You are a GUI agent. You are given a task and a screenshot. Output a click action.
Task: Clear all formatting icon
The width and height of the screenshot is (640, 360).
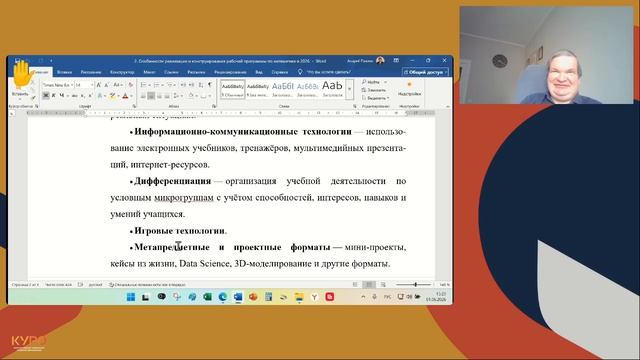[131, 85]
